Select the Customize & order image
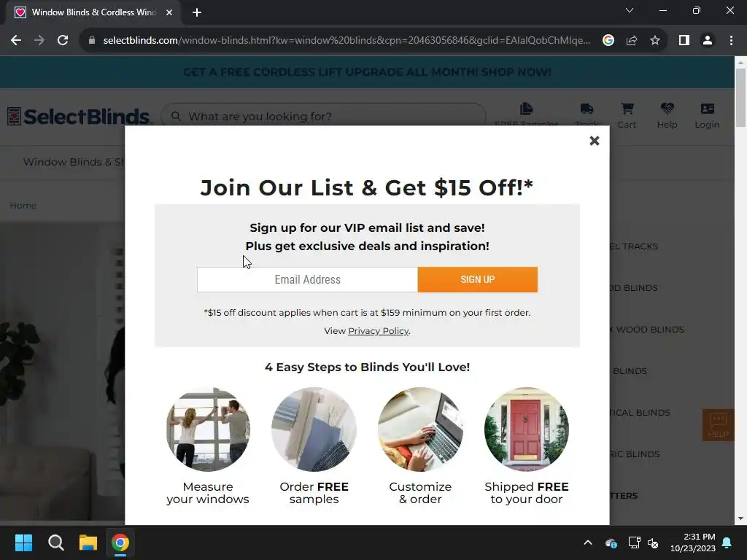This screenshot has width=747, height=560. [x=420, y=429]
